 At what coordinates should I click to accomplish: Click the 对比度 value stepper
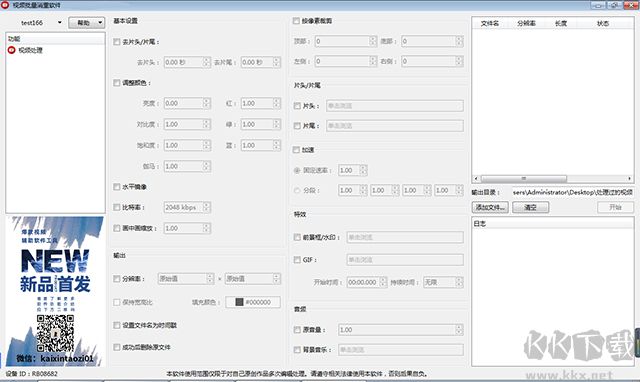[x=207, y=124]
